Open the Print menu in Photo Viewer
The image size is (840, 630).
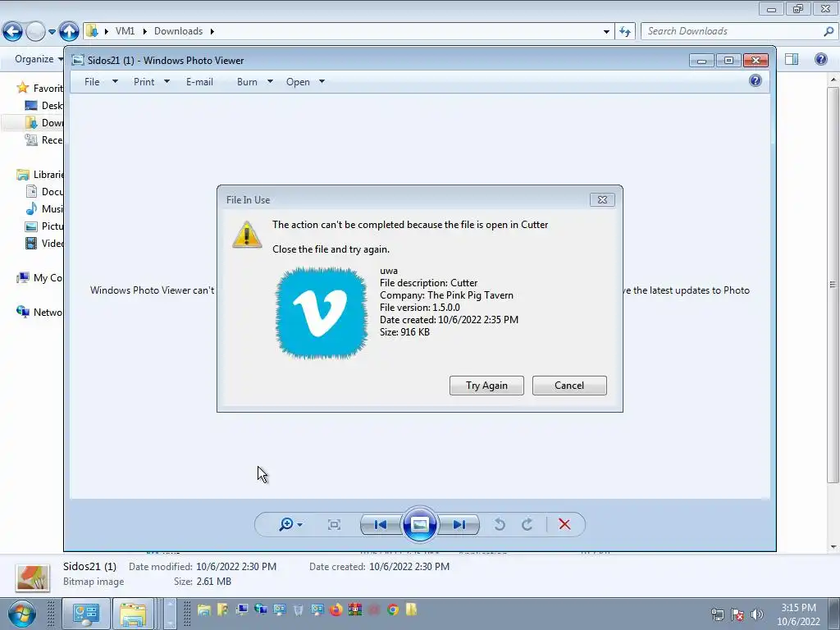coord(144,82)
